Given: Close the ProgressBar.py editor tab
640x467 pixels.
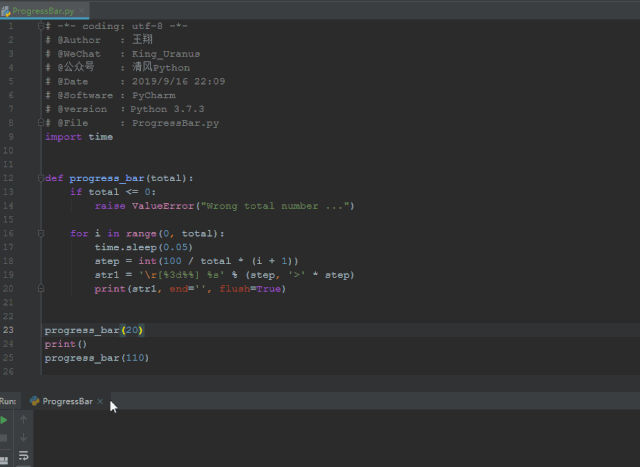Looking at the screenshot, I should (x=82, y=11).
